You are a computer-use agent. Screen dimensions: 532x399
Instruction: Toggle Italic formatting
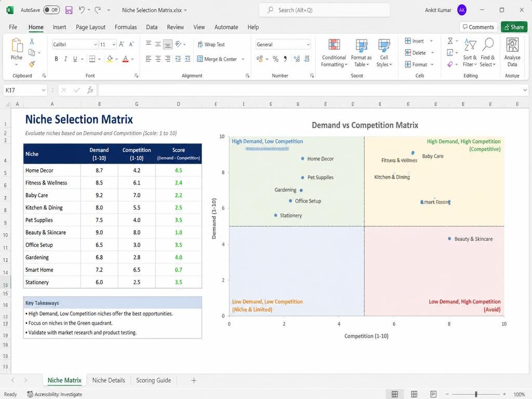(x=65, y=59)
